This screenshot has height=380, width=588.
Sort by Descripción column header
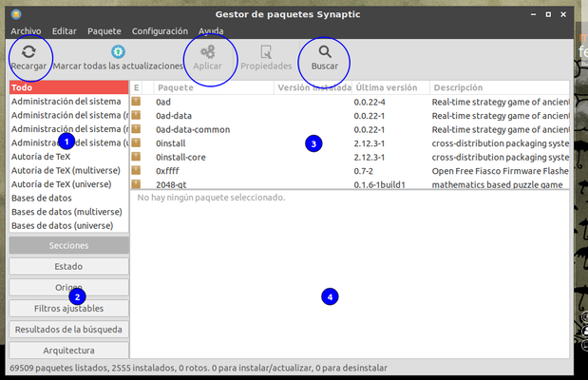point(500,87)
